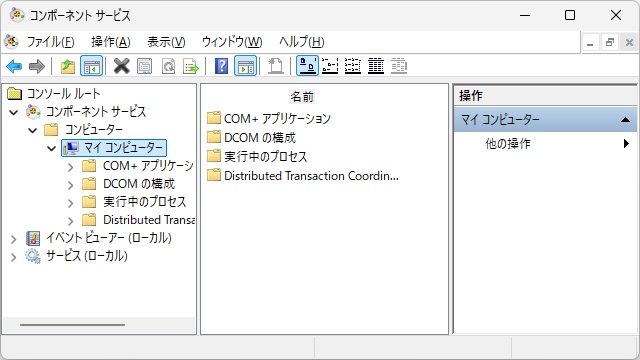
Task: Expand 実行中のプロセス in the tree
Action: coord(71,202)
